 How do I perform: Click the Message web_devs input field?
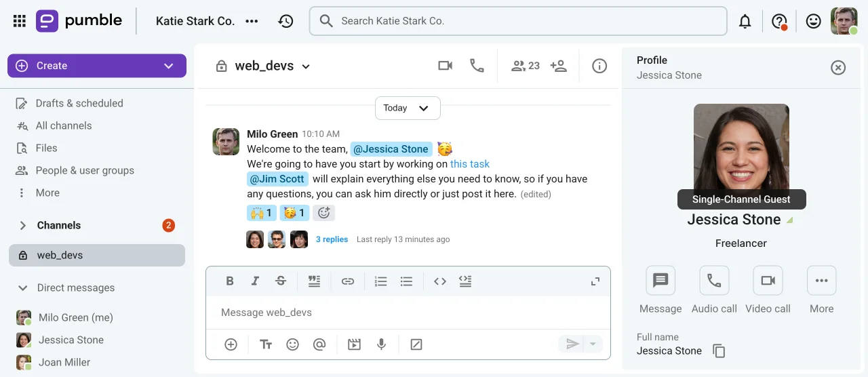coord(408,313)
